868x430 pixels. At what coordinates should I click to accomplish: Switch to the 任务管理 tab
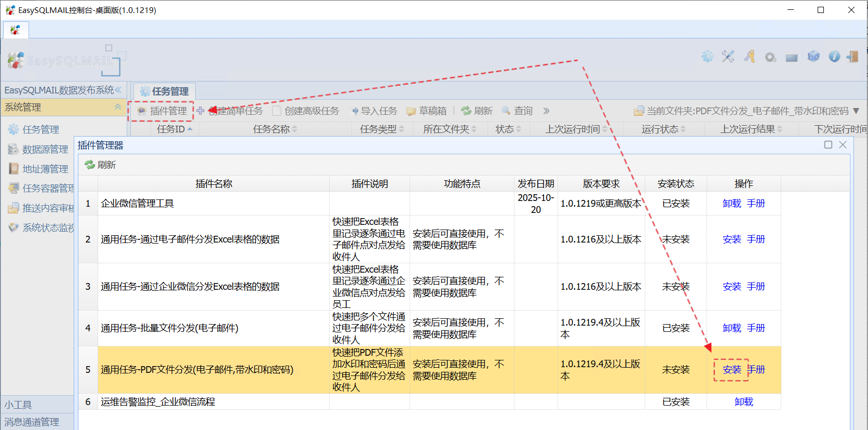coord(165,91)
